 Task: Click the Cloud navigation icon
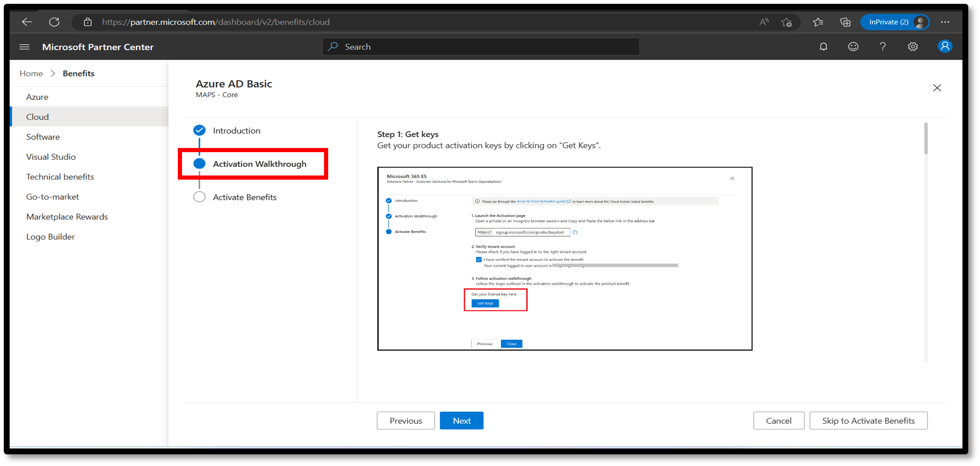(37, 116)
